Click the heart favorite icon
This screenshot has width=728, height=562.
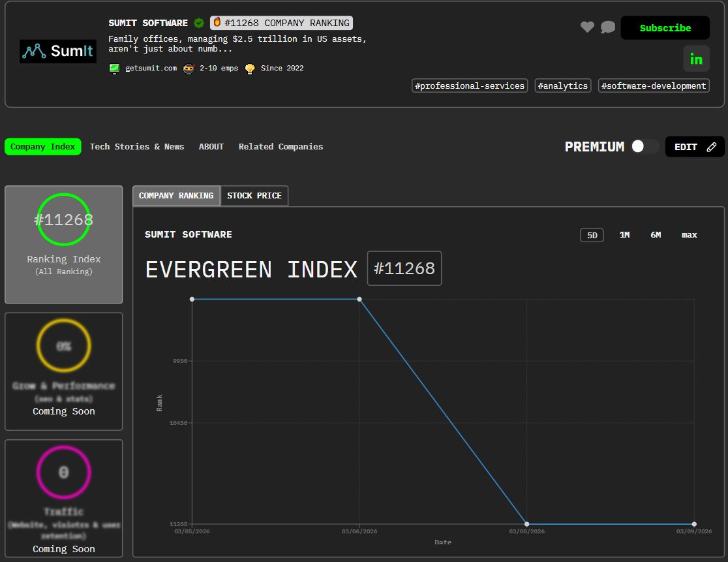pyautogui.click(x=587, y=27)
